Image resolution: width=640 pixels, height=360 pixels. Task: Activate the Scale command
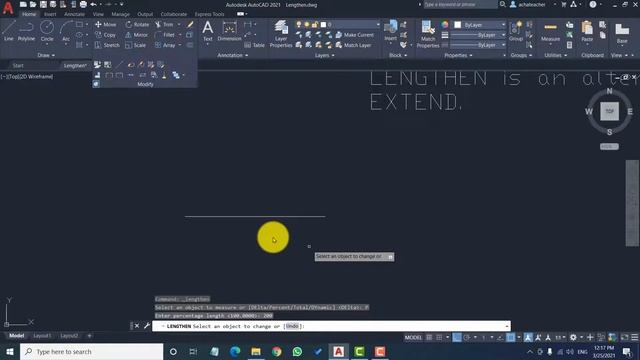click(136, 45)
